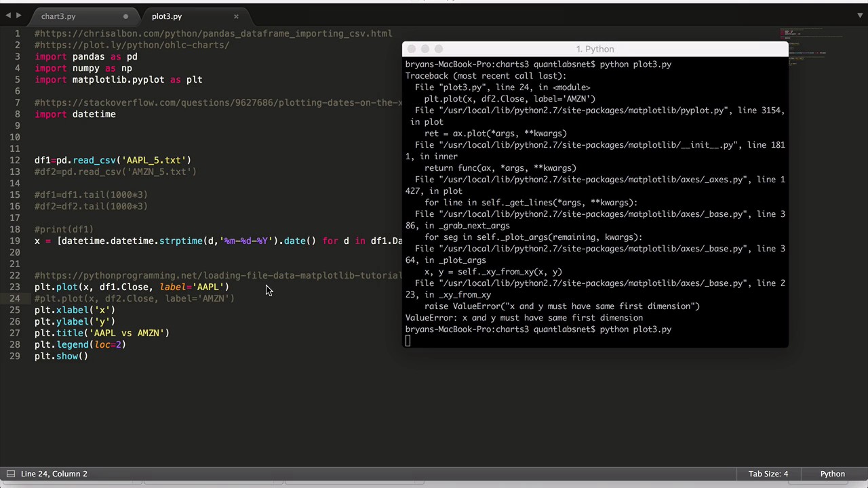Switch to the chart3.py tab

point(58,16)
